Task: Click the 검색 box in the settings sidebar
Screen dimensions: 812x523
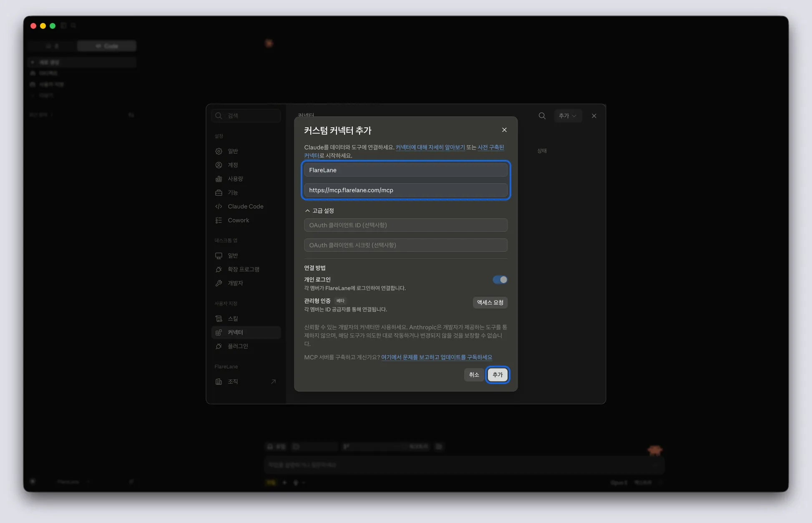Action: (x=246, y=116)
